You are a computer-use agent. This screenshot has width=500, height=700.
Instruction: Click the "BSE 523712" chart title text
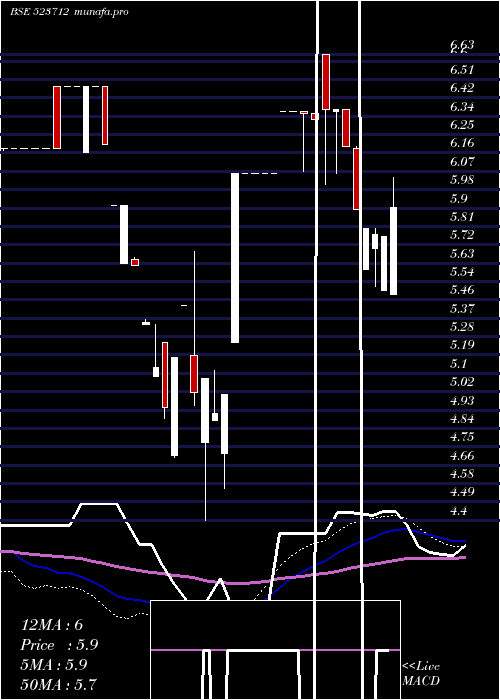[x=40, y=12]
